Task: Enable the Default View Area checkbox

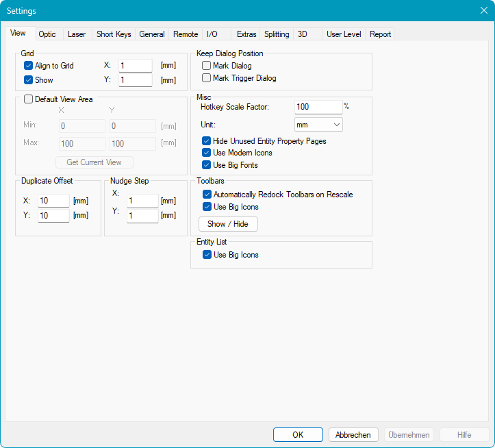Action: pyautogui.click(x=29, y=99)
